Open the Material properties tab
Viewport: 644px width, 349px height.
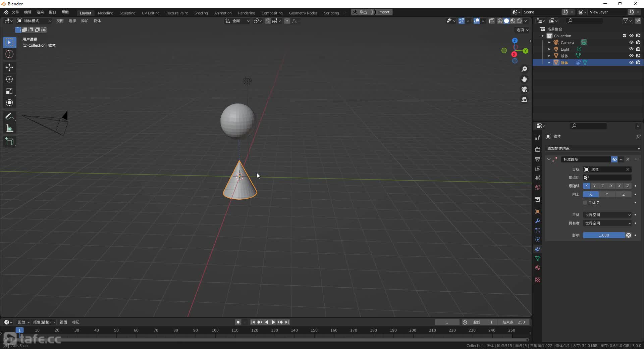(538, 268)
